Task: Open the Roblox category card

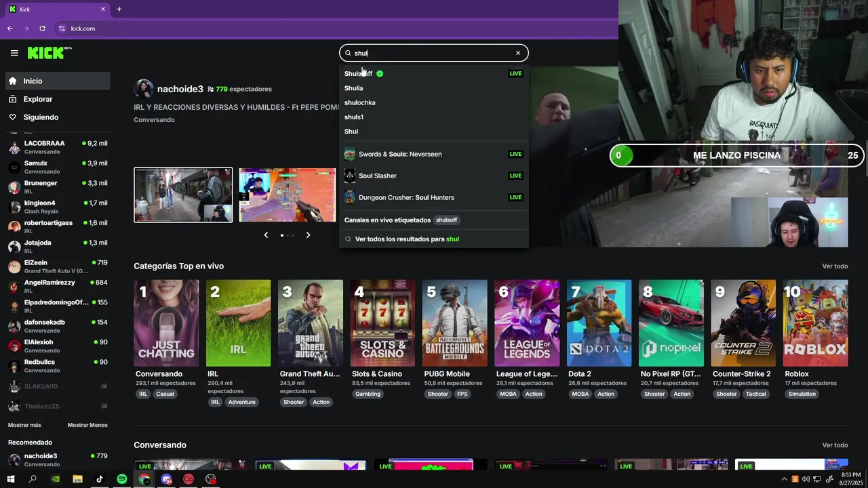Action: click(816, 323)
